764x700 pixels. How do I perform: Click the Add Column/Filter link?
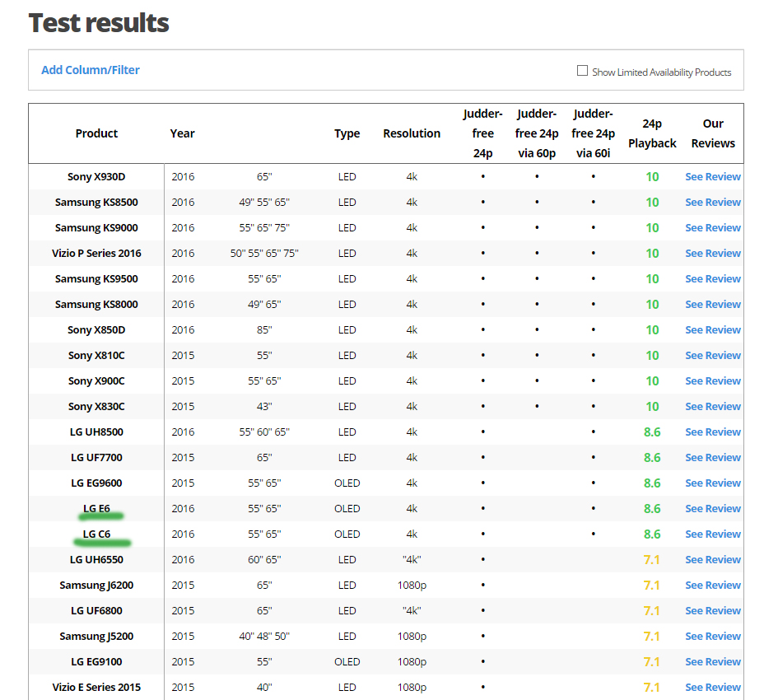pyautogui.click(x=91, y=70)
